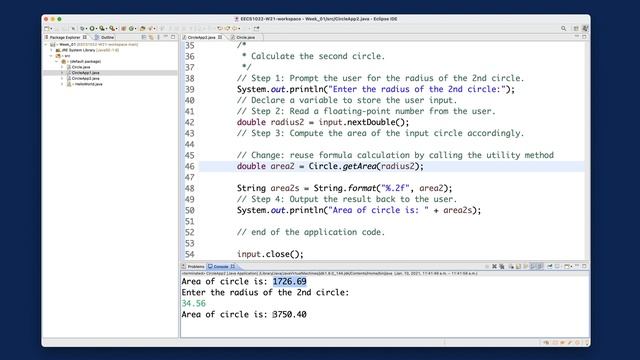Maximize the editor area
Image resolution: width=640 pixels, height=360 pixels.
tap(584, 37)
